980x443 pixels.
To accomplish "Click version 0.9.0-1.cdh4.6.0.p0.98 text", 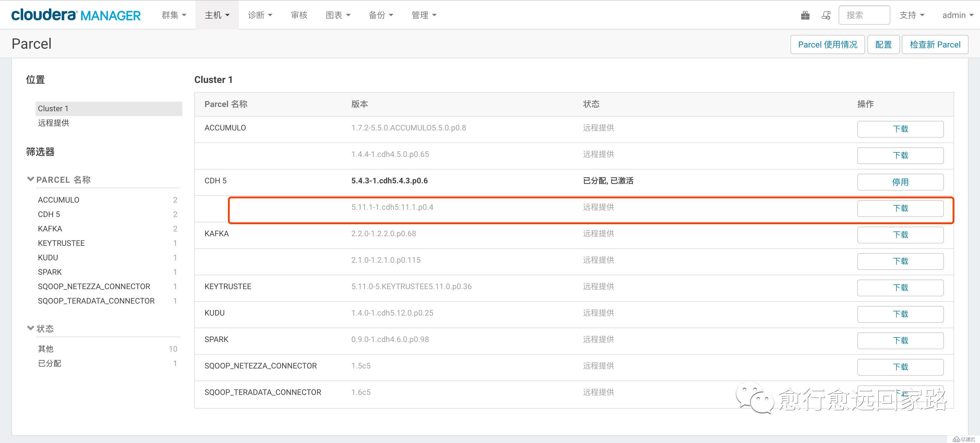I will point(390,339).
